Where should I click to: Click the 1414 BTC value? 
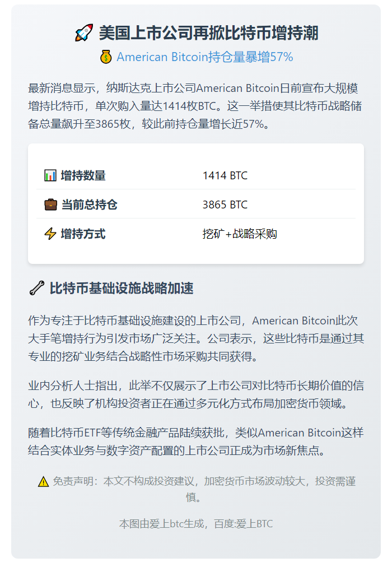click(x=225, y=175)
